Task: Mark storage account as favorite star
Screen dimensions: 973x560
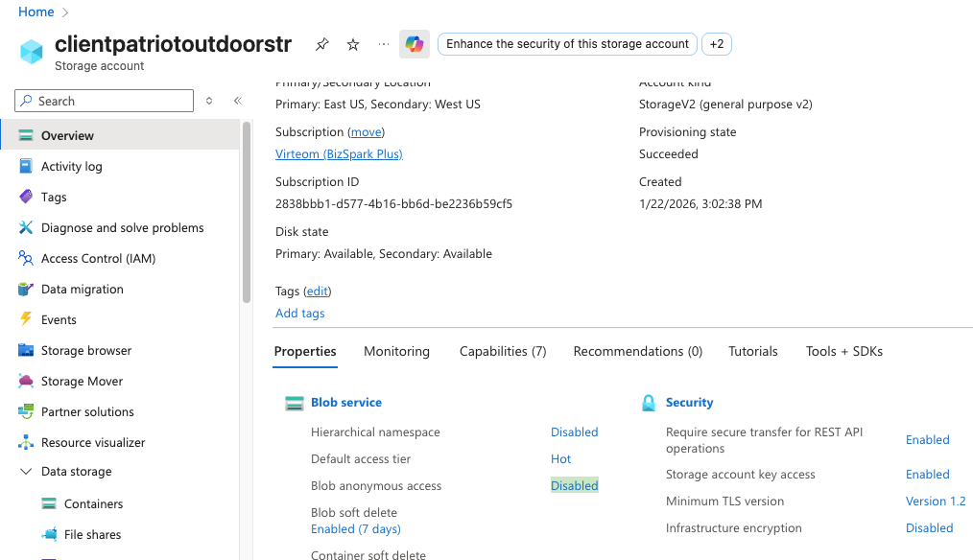Action: coord(353,44)
